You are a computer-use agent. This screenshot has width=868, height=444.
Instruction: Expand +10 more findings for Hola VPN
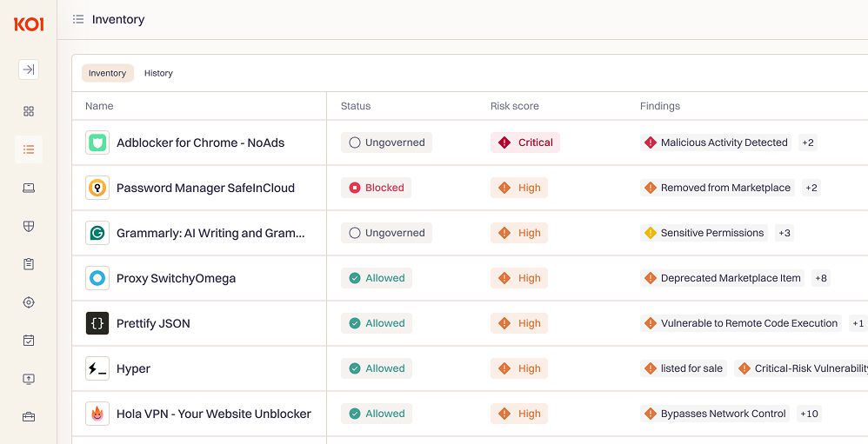(x=809, y=414)
